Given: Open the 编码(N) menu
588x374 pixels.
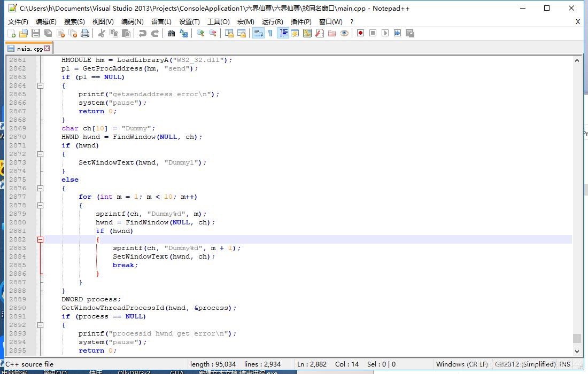Looking at the screenshot, I should pos(133,22).
